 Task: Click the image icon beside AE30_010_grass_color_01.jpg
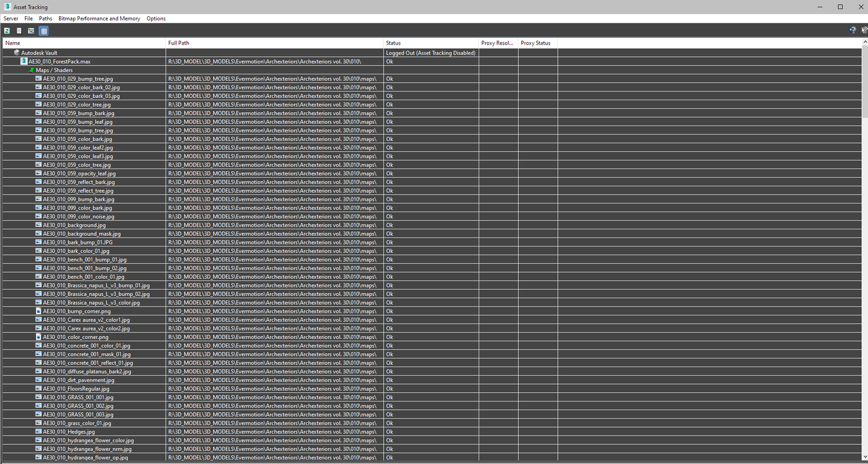(x=38, y=423)
